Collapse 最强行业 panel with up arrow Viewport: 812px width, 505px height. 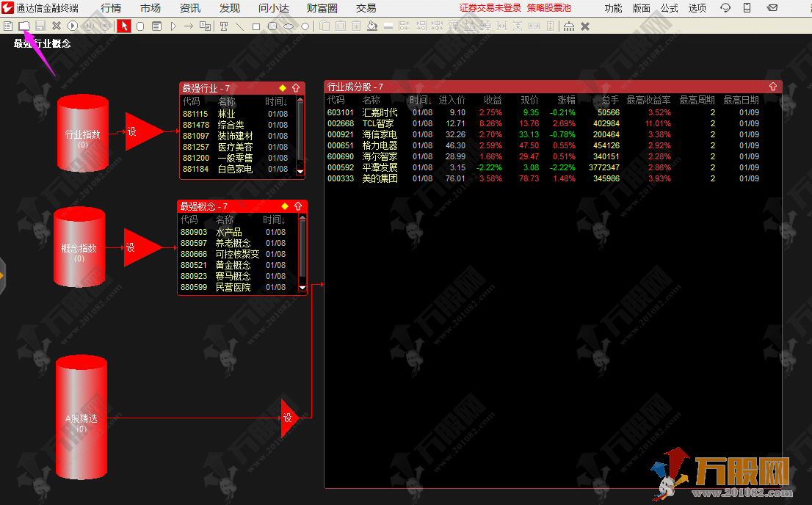[x=296, y=88]
